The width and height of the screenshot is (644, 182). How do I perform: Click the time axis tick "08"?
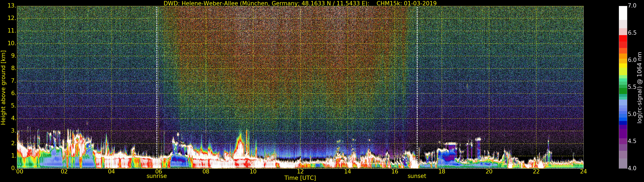[206, 172]
